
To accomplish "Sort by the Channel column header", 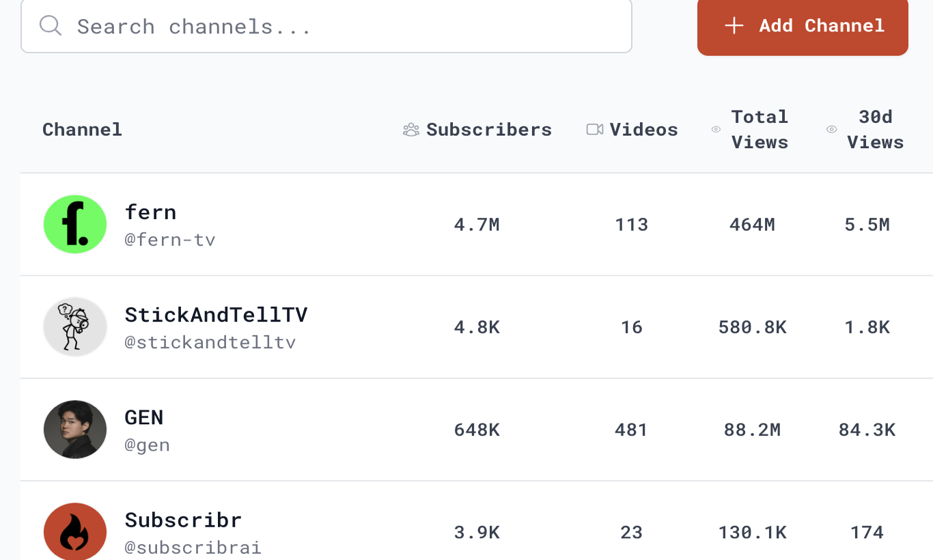I will 82,129.
